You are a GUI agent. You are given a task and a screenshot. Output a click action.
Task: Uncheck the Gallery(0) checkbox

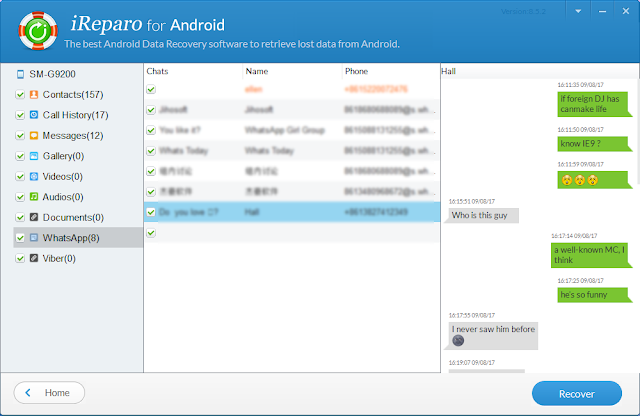20,156
